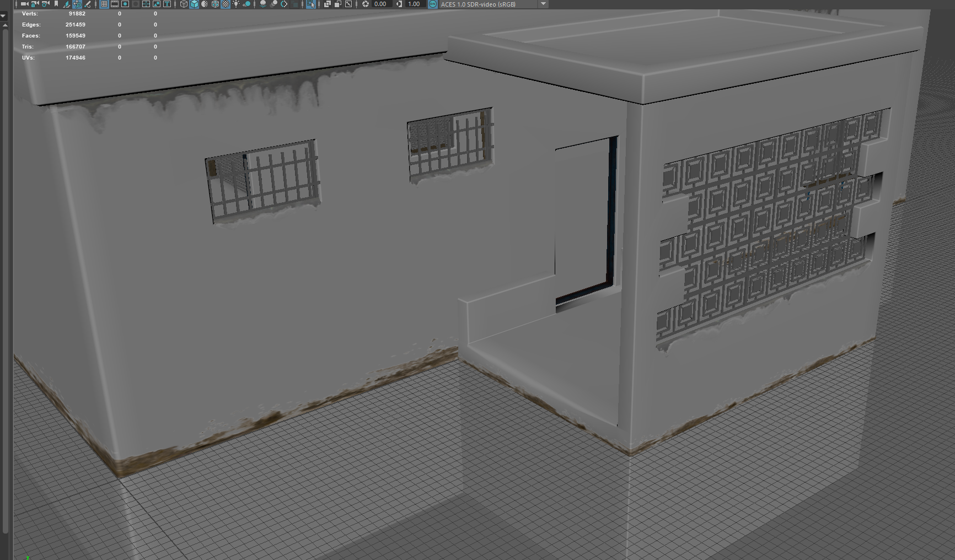The width and height of the screenshot is (955, 560).
Task: Toggle the Film Gate icon
Action: coord(115,4)
